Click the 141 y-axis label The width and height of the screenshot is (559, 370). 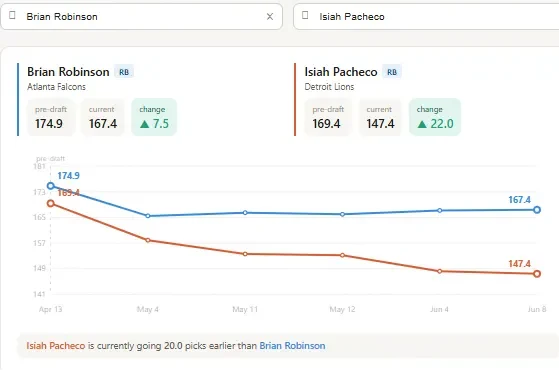39,294
